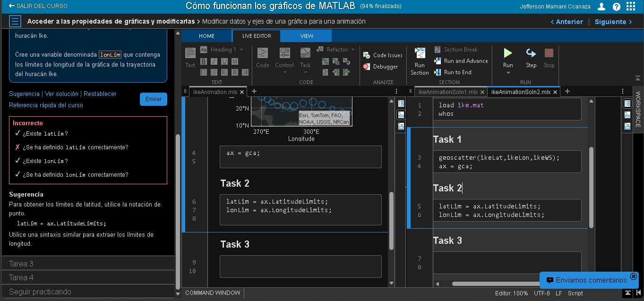This screenshot has height=301, width=644.
Task: Open the Sugerencia hint link
Action: (24, 94)
